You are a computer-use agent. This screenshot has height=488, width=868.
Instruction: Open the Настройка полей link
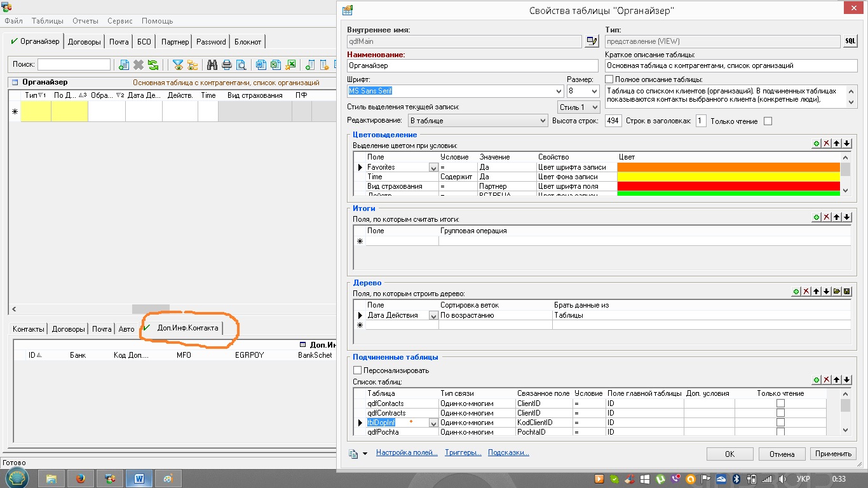(x=407, y=453)
